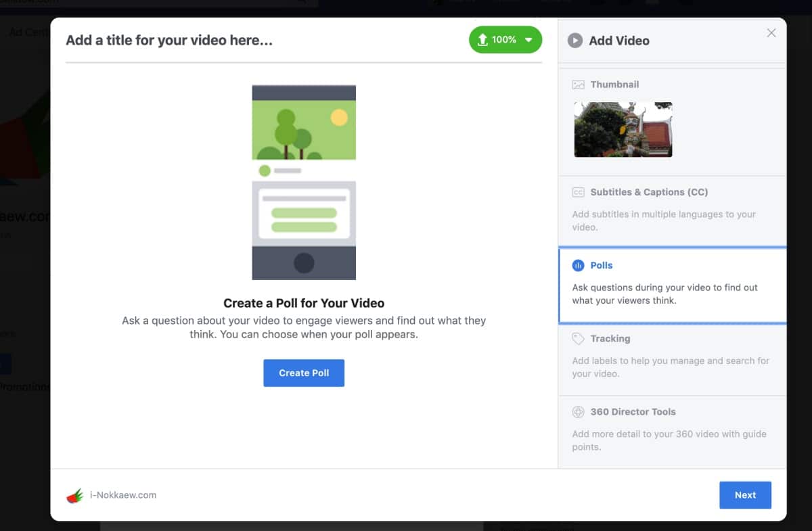Open the Thumbnail section heading
The height and width of the screenshot is (531, 812).
point(614,85)
